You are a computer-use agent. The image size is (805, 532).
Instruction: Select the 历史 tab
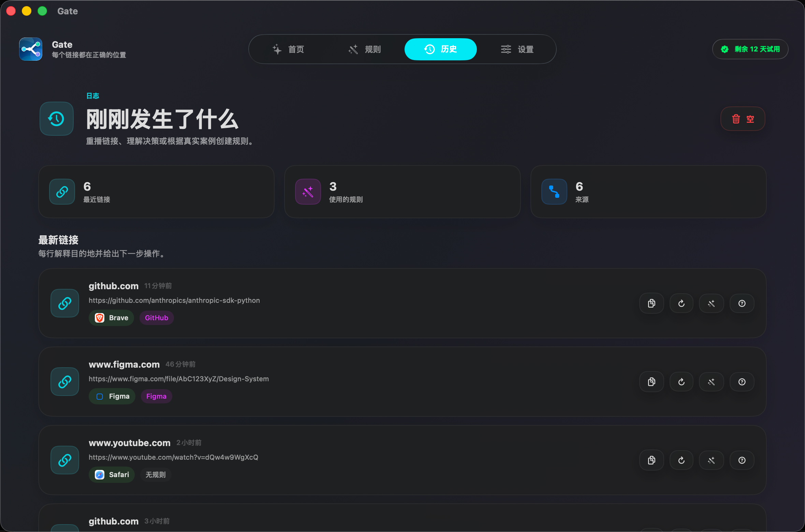[x=441, y=49]
